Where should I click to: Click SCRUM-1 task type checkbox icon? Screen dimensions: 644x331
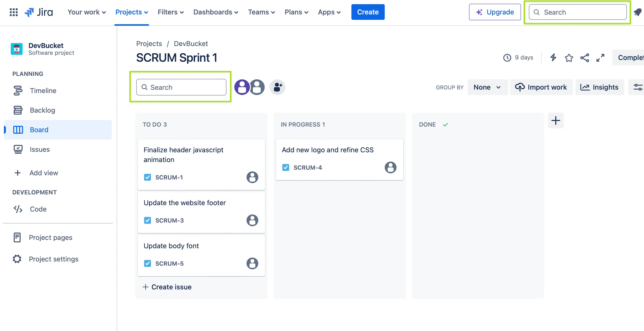point(148,177)
